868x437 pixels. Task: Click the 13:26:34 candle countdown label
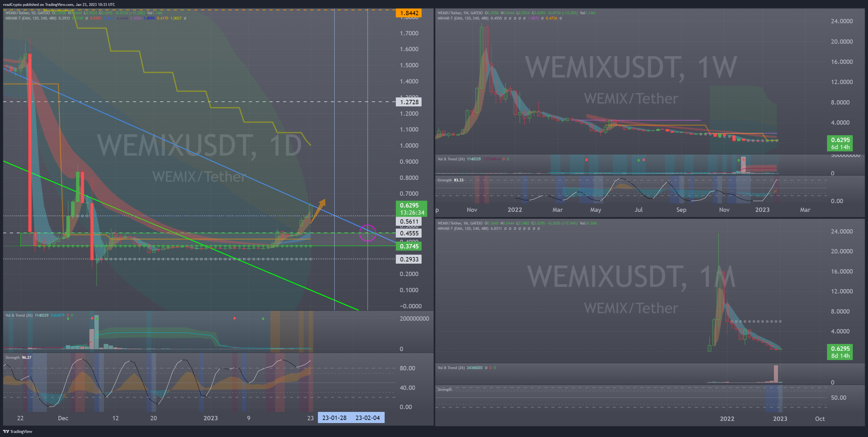(x=412, y=212)
